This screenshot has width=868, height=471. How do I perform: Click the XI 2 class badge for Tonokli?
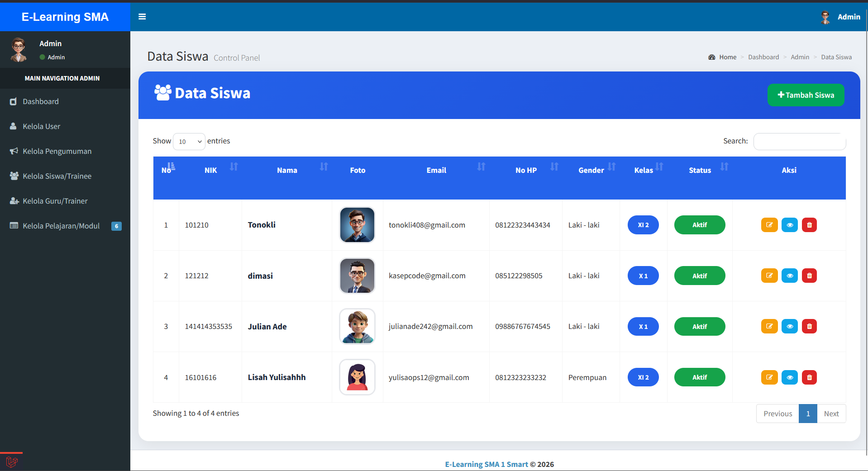(x=643, y=225)
